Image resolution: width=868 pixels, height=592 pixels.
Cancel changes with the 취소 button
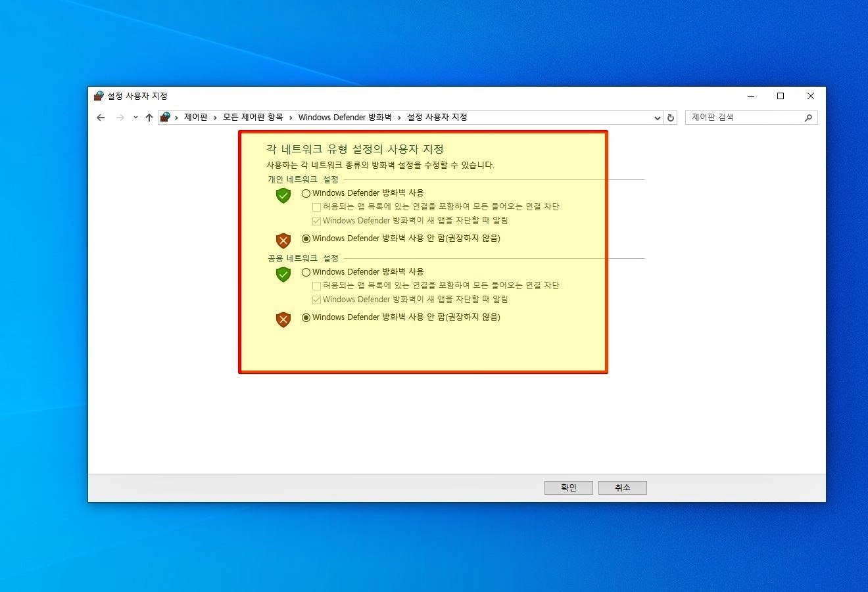tap(623, 488)
